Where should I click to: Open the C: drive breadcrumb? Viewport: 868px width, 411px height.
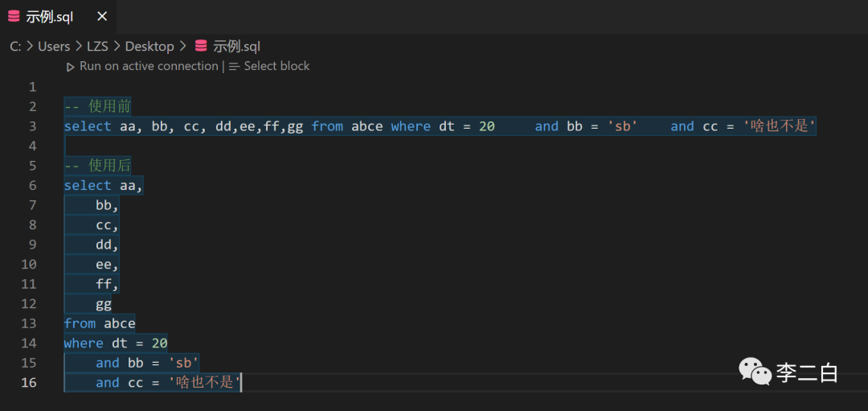(15, 46)
